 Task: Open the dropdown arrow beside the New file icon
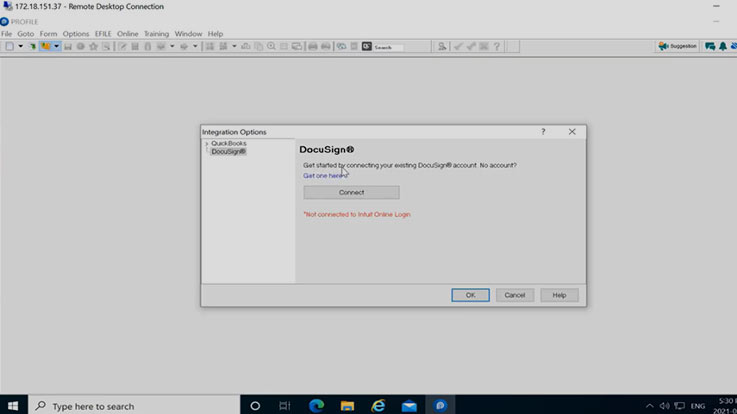[x=21, y=46]
